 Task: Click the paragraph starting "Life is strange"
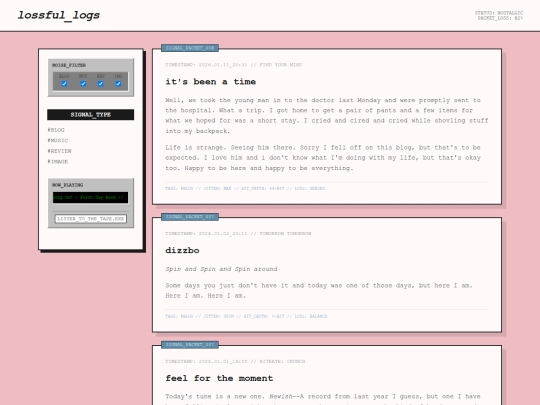pyautogui.click(x=326, y=158)
